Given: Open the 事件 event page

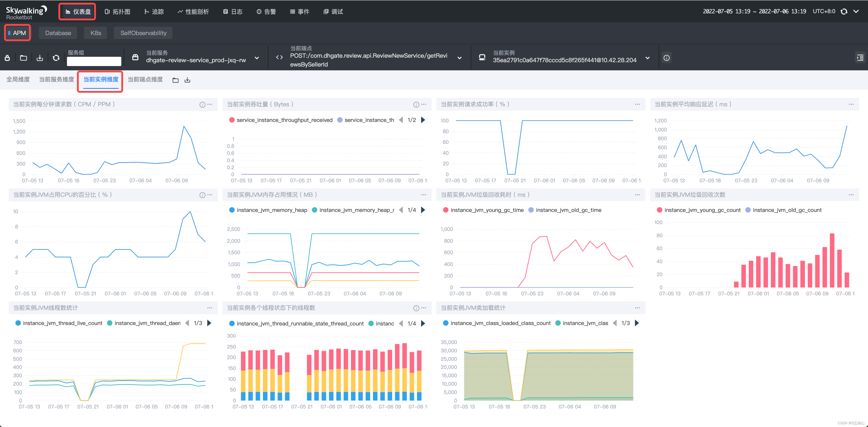Looking at the screenshot, I should pyautogui.click(x=300, y=12).
